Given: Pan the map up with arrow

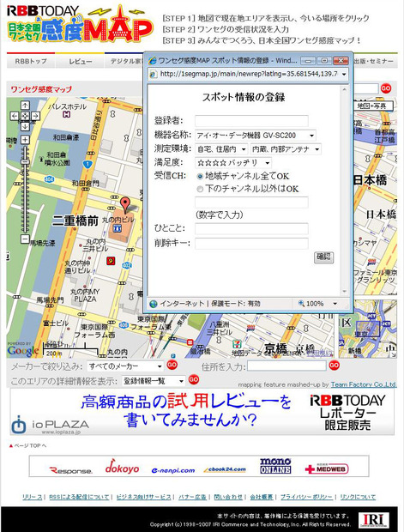Looking at the screenshot, I should (25, 106).
